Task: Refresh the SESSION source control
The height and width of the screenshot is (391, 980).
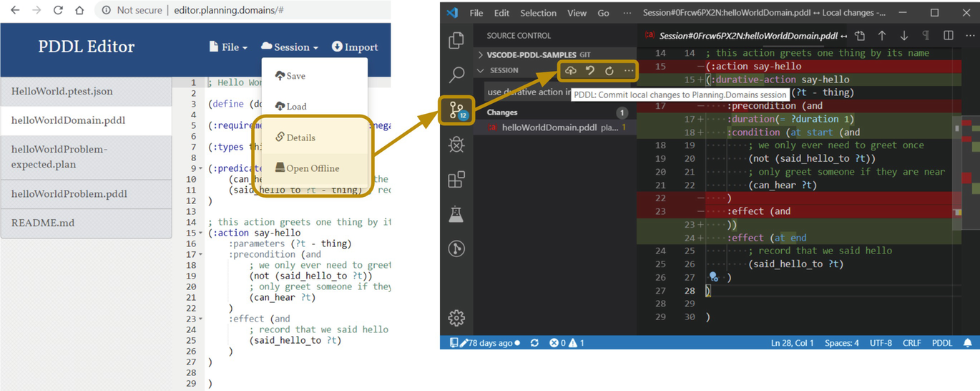Action: pos(609,70)
